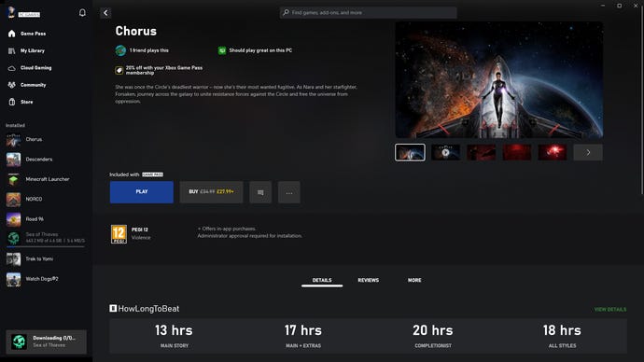
Task: Maximize the Xbox app window
Action: pos(620,6)
